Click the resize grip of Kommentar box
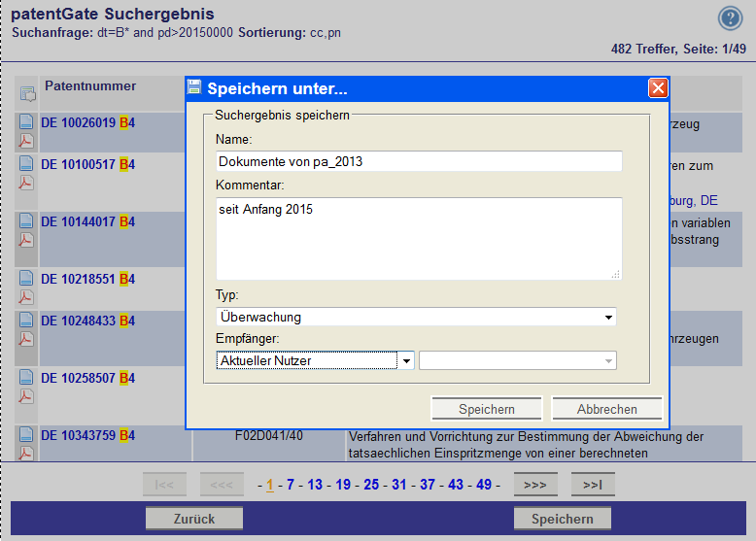 (x=616, y=275)
